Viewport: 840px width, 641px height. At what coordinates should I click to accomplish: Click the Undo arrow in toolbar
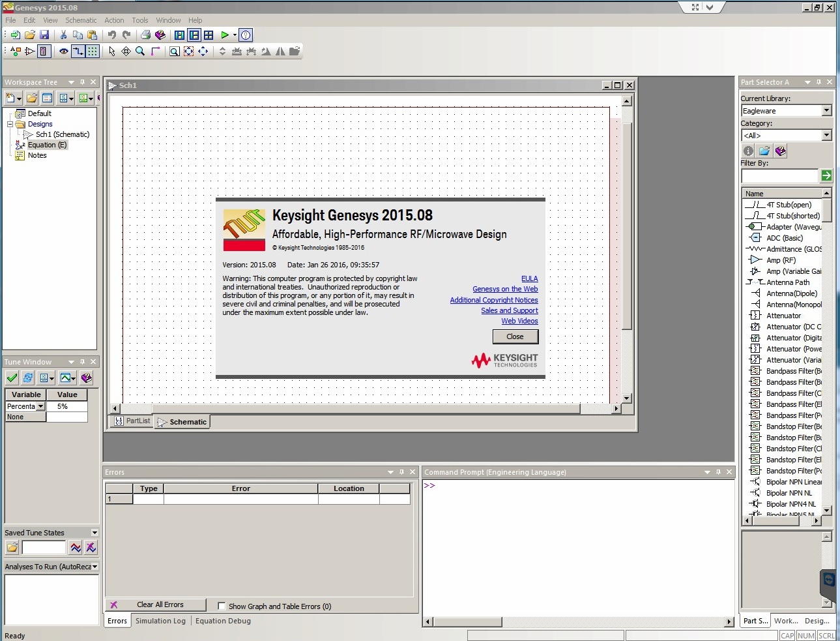pos(112,35)
